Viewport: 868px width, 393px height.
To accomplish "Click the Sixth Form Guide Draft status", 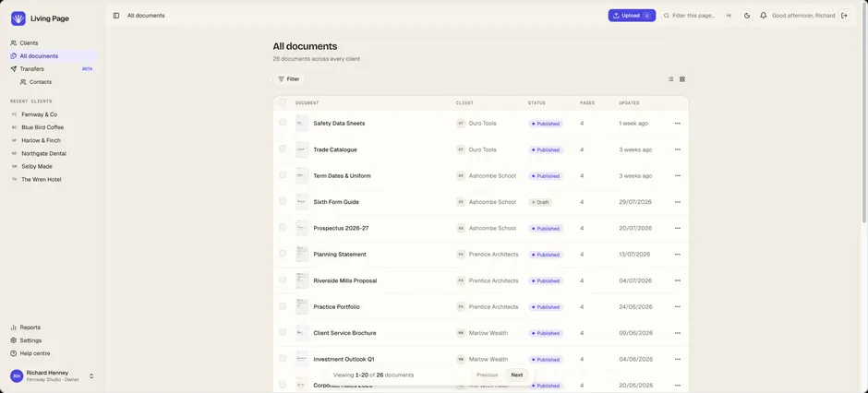I will click(540, 202).
